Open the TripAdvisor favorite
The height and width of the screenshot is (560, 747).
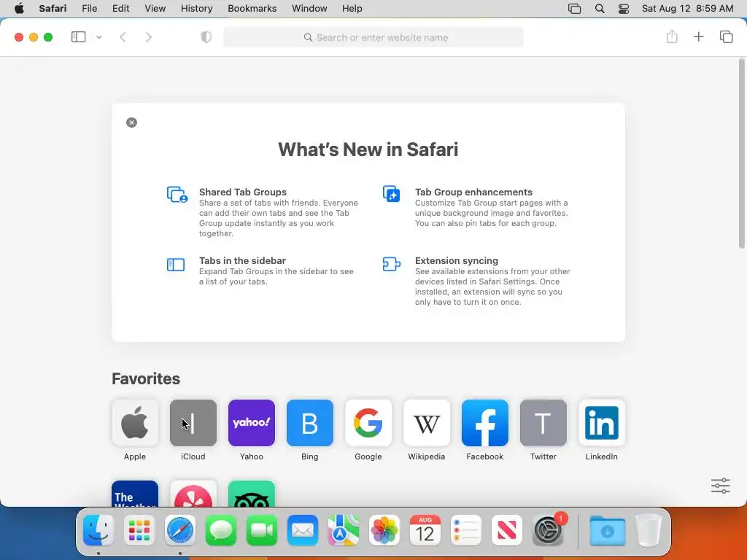[252, 494]
